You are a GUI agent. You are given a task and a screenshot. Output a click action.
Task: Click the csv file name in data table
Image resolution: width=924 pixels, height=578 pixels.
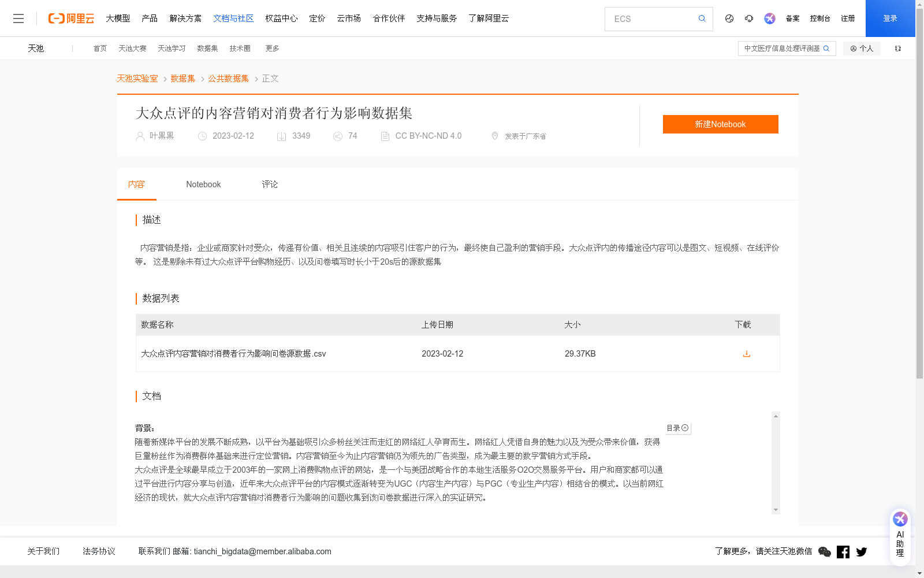click(x=233, y=354)
